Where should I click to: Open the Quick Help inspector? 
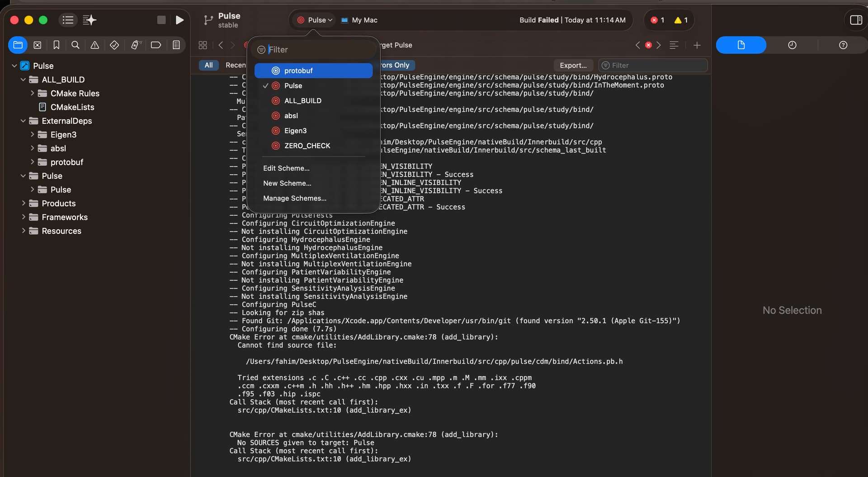(843, 45)
